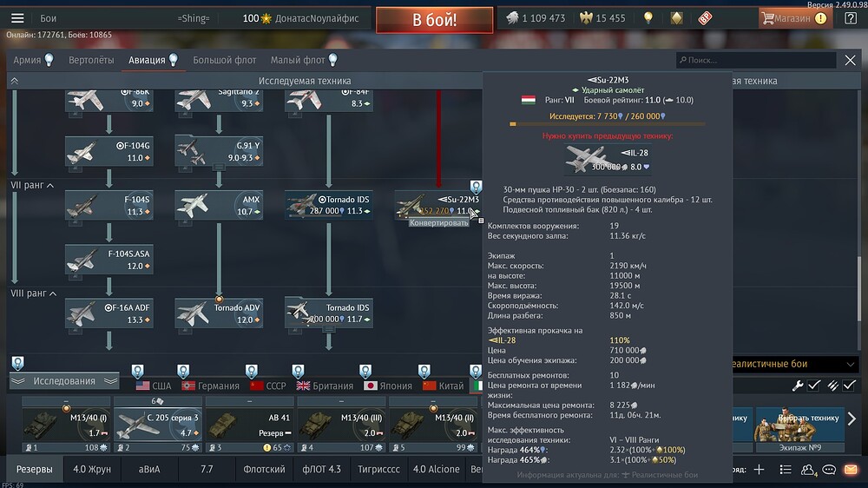
Task: Open the battle pass BP icon
Action: pos(705,17)
